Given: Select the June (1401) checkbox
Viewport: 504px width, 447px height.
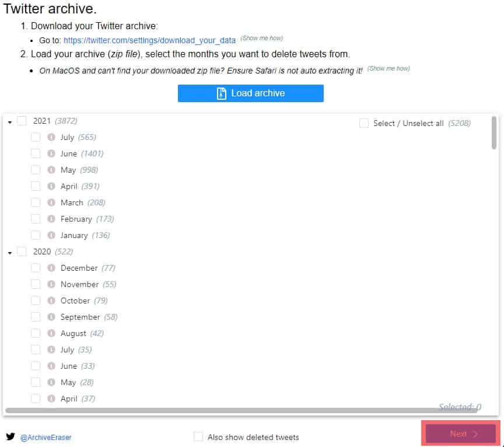Looking at the screenshot, I should [36, 153].
